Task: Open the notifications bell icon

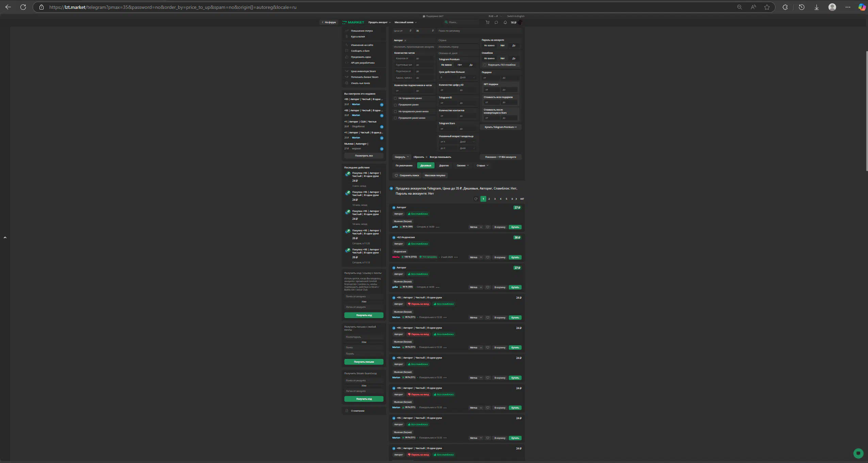Action: click(505, 22)
